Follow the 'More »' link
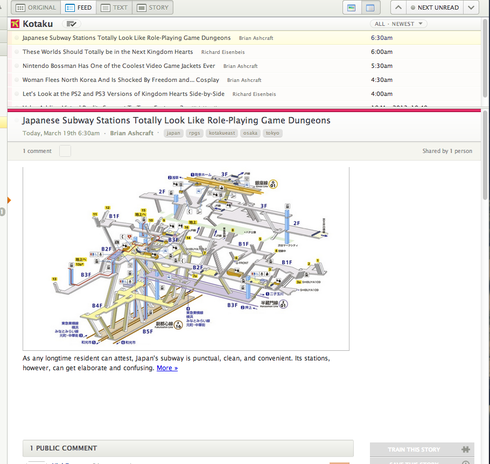The height and width of the screenshot is (464, 490). [x=167, y=368]
